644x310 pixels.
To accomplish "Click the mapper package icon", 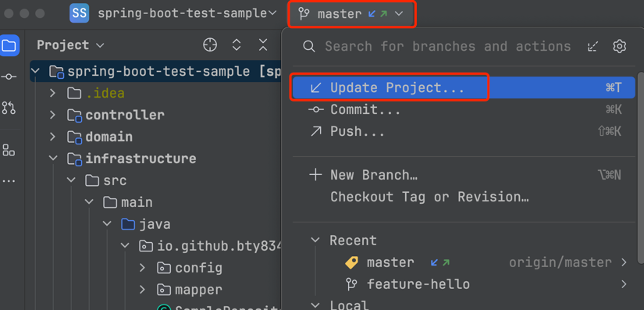I will click(164, 290).
